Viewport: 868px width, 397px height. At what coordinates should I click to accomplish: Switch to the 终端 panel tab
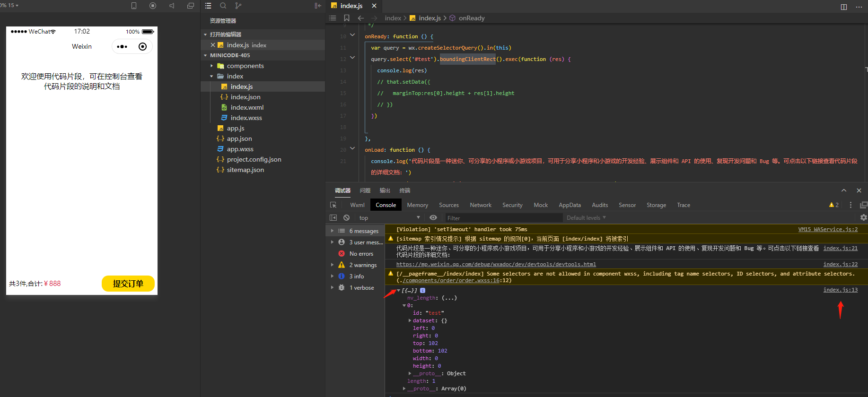[405, 190]
